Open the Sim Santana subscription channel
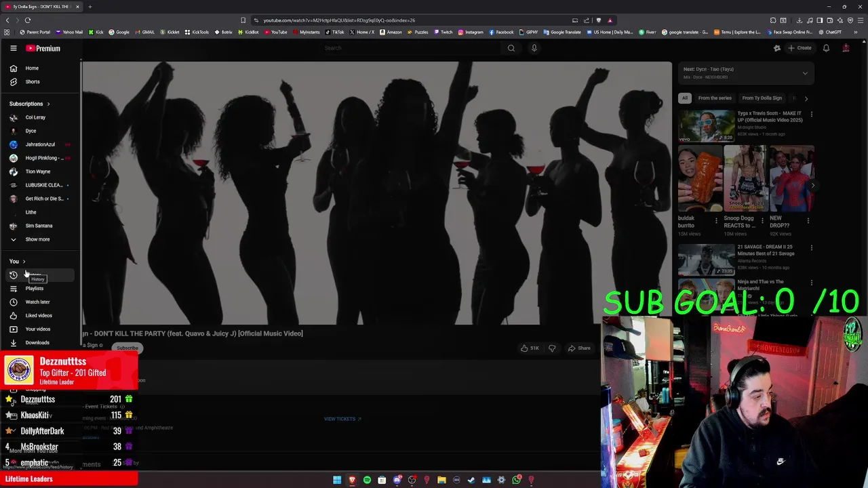This screenshot has width=868, height=488. (x=39, y=226)
